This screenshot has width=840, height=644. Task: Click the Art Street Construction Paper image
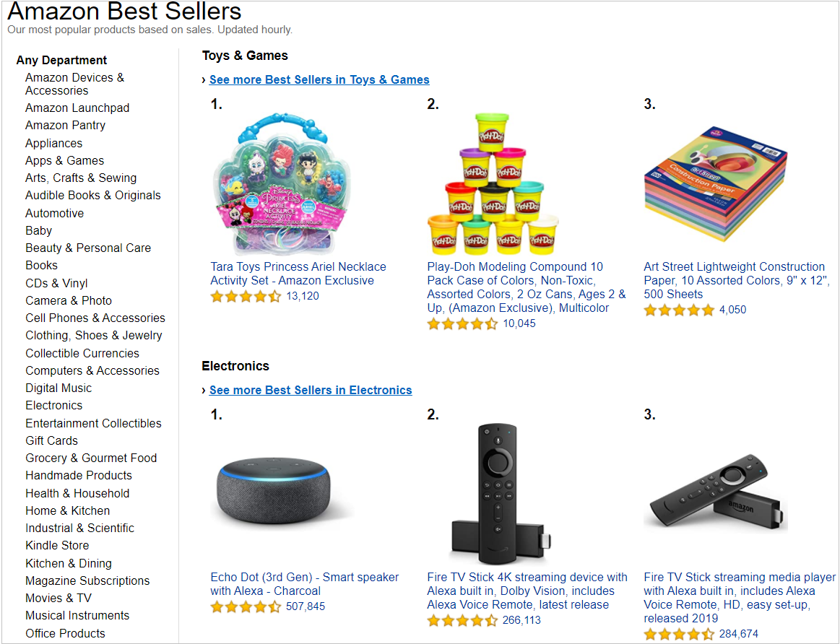pos(715,183)
